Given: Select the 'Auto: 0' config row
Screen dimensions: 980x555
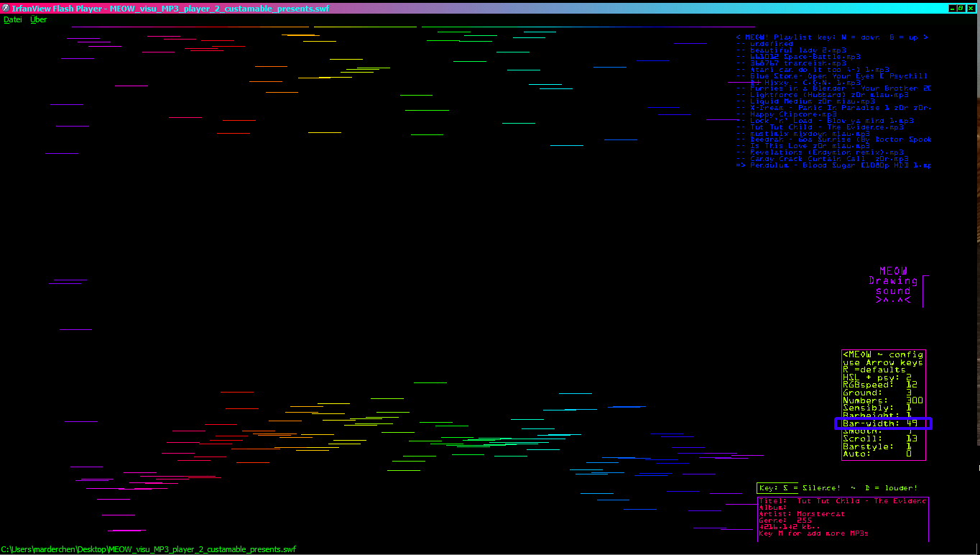Looking at the screenshot, I should [877, 454].
